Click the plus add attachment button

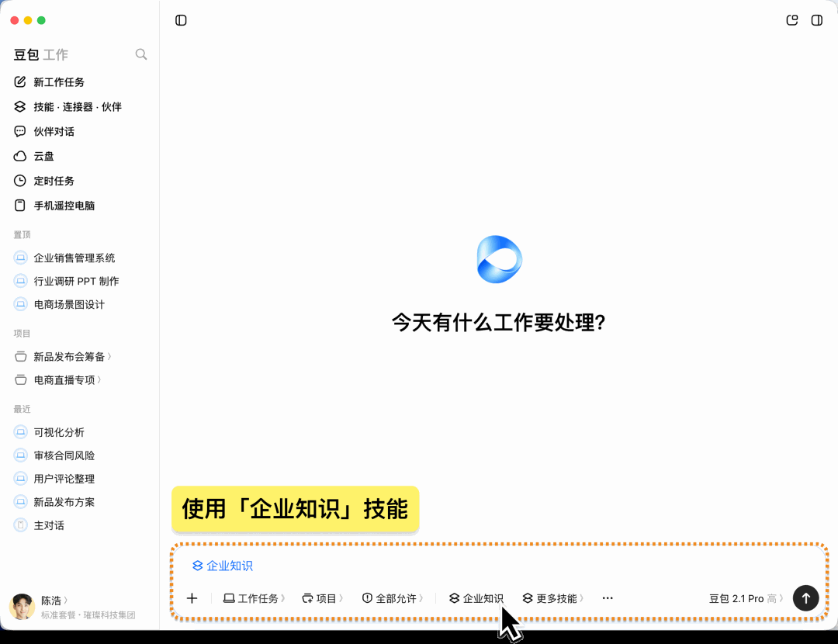[x=192, y=598]
